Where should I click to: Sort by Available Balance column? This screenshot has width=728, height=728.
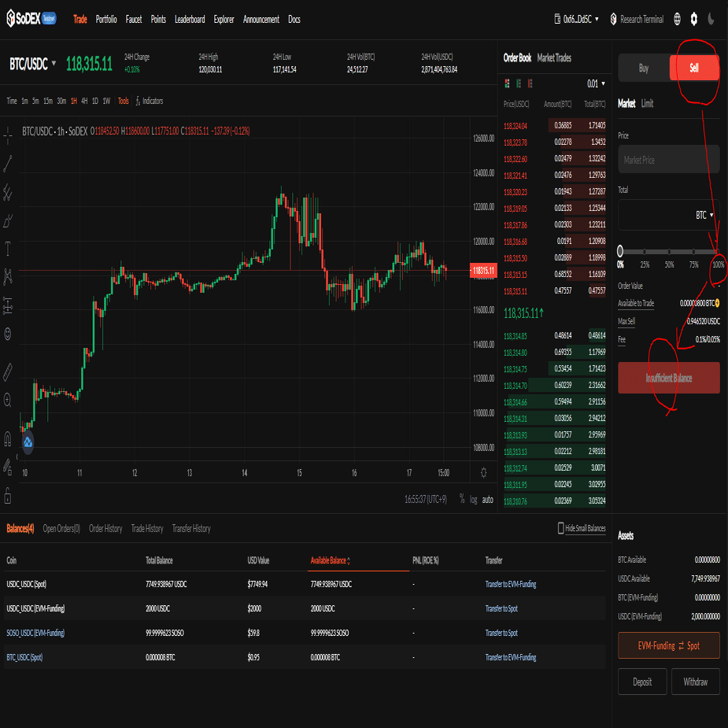[x=330, y=560]
